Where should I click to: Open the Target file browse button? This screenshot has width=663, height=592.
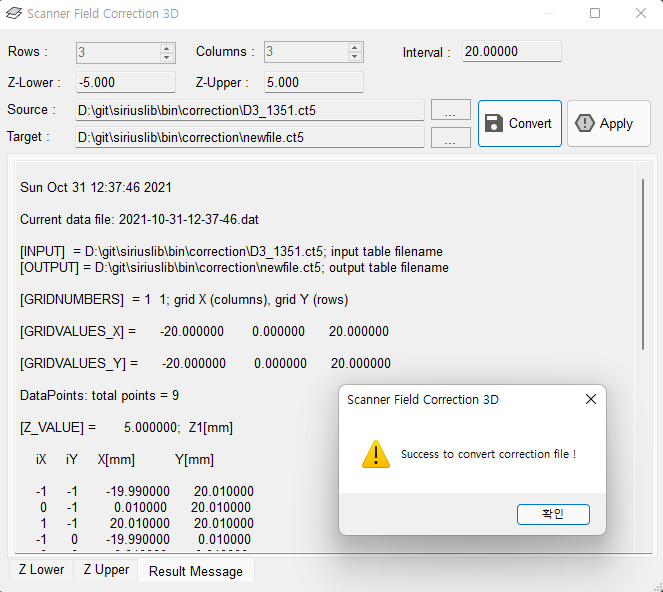tap(450, 137)
